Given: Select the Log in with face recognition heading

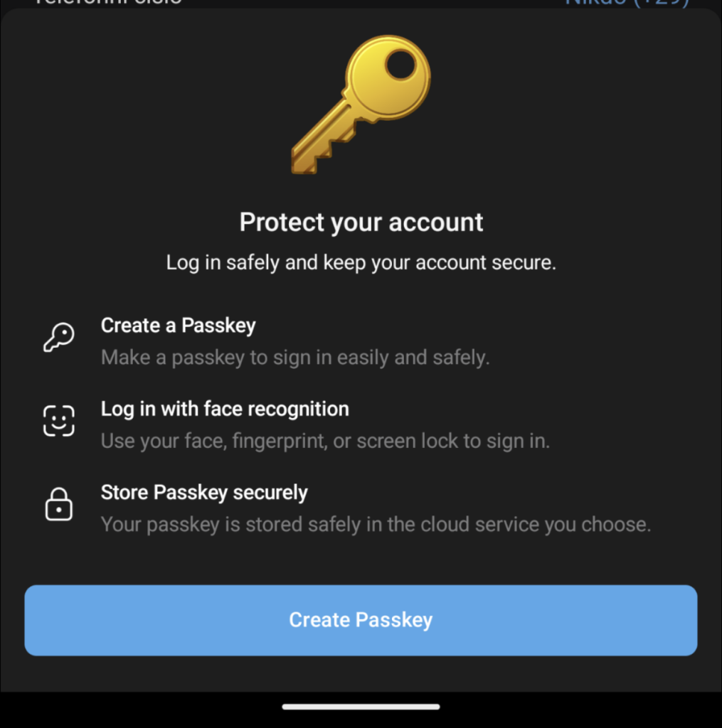Looking at the screenshot, I should pyautogui.click(x=225, y=409).
